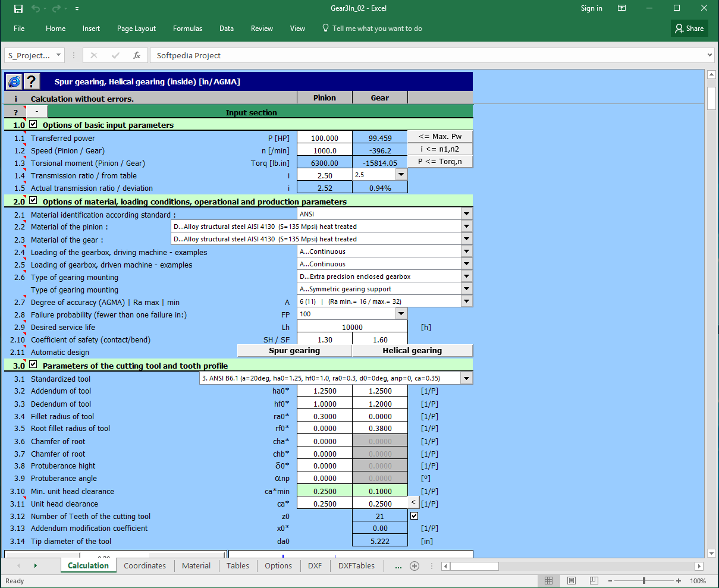Open transmission ratio 2.5 dropdown

click(401, 175)
